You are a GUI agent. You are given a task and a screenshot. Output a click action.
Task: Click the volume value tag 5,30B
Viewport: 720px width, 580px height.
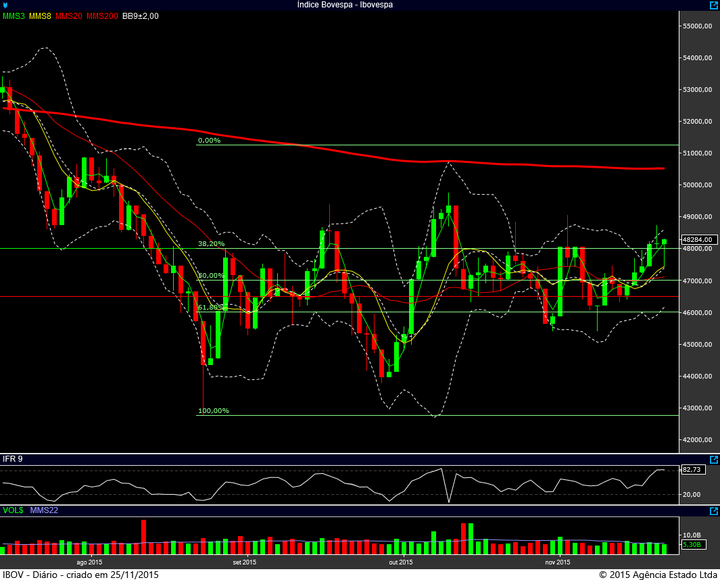coord(693,544)
